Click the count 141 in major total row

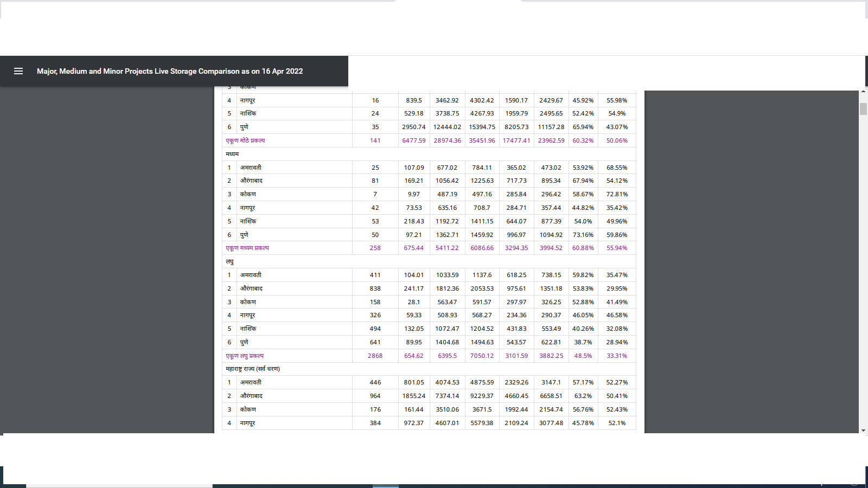click(375, 140)
